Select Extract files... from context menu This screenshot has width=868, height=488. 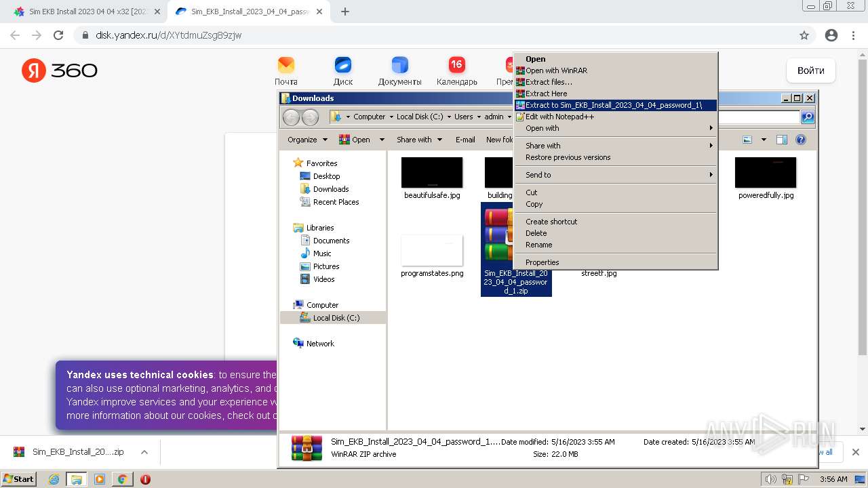click(616, 82)
